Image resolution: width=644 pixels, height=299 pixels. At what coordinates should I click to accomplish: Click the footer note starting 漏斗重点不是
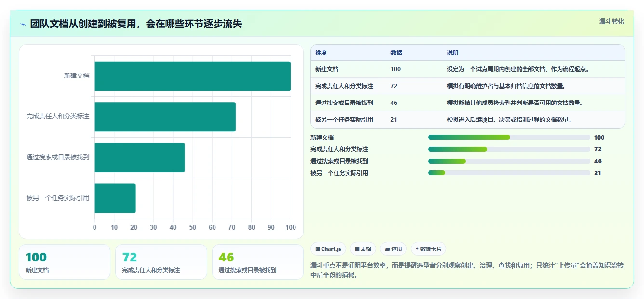click(x=467, y=270)
